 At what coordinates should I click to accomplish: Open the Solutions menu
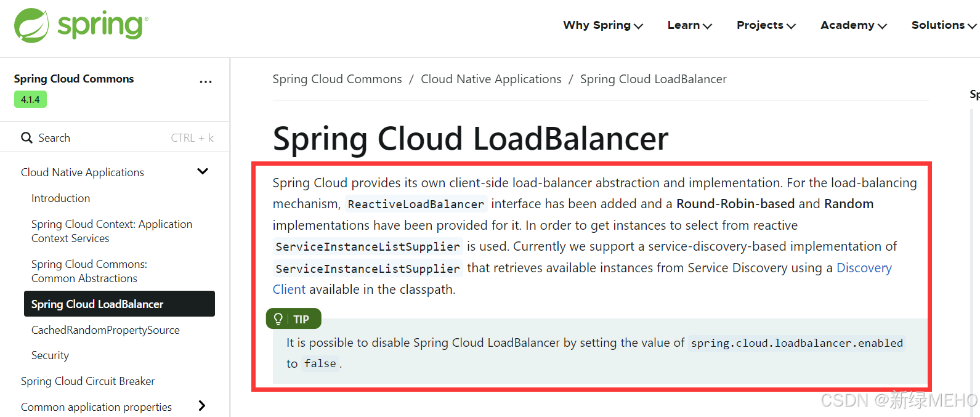click(x=944, y=25)
